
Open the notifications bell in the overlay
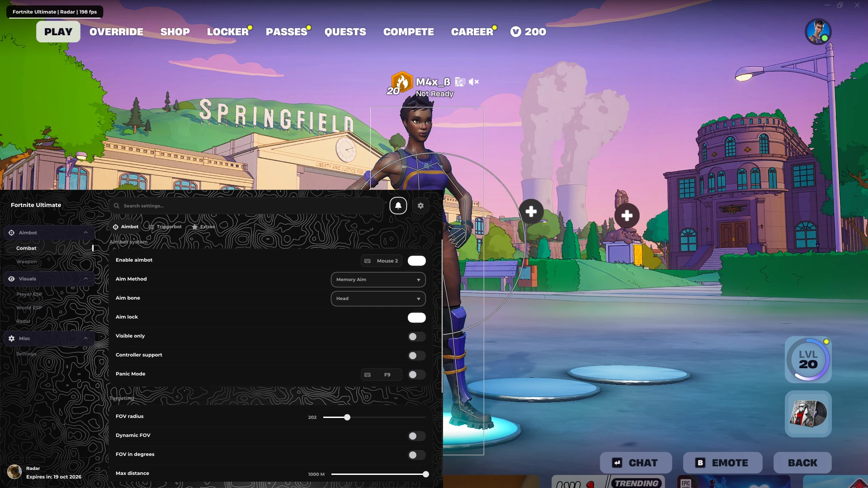[398, 206]
